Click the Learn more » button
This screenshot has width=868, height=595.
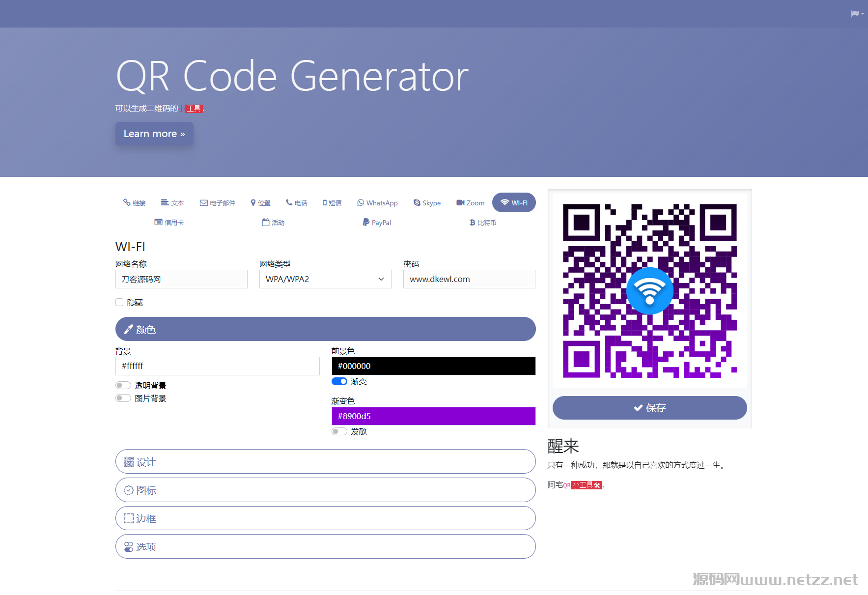pyautogui.click(x=154, y=134)
